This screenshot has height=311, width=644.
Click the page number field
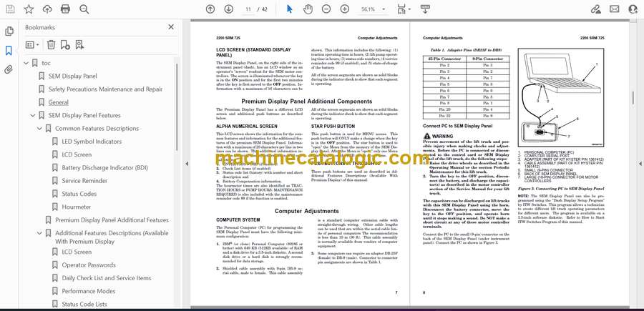[248, 9]
